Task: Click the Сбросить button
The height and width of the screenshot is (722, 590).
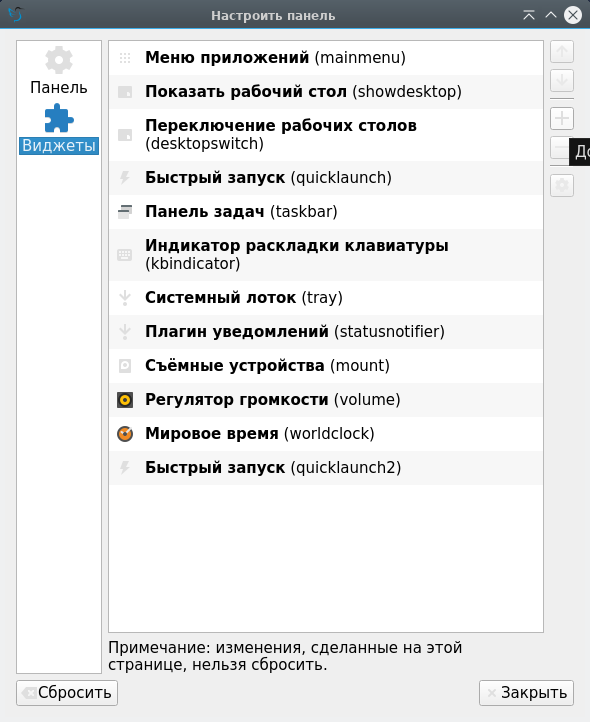Action: coord(67,693)
